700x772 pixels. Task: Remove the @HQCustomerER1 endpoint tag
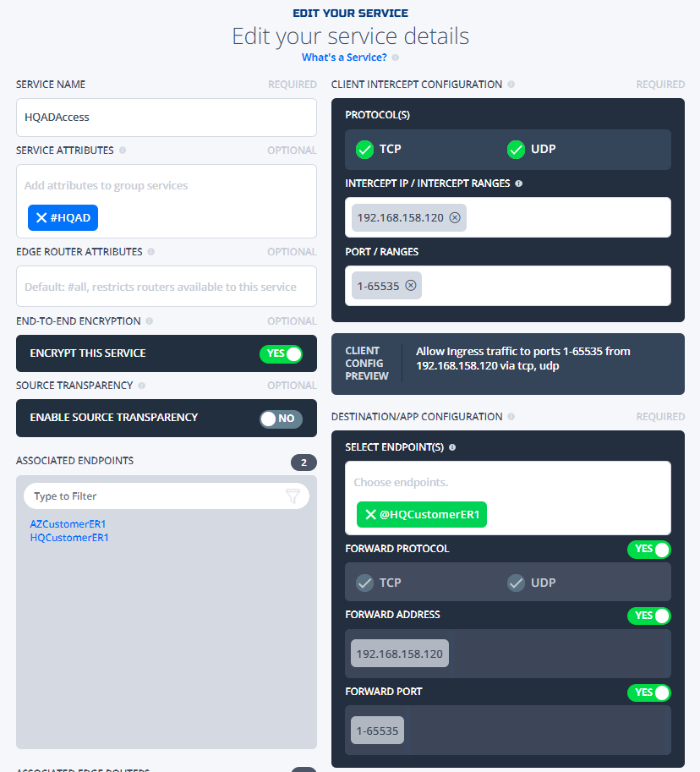pyautogui.click(x=370, y=514)
